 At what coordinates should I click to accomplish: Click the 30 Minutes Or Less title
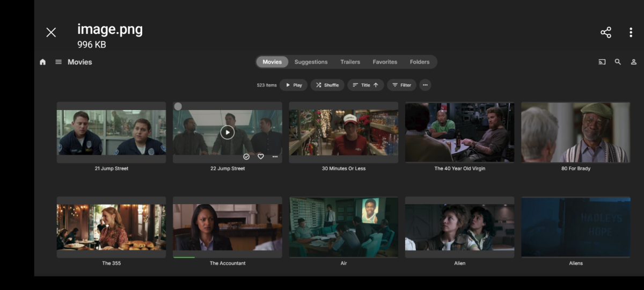(343, 169)
